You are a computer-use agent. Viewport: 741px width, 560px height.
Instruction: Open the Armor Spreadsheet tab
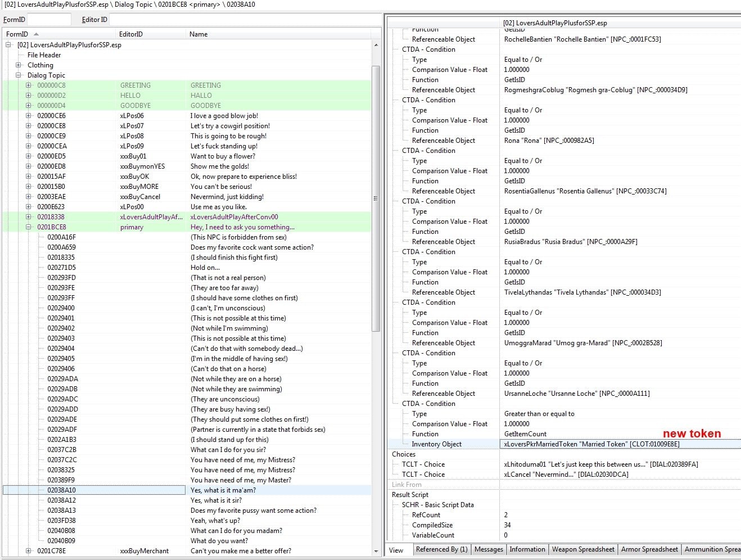(x=649, y=549)
